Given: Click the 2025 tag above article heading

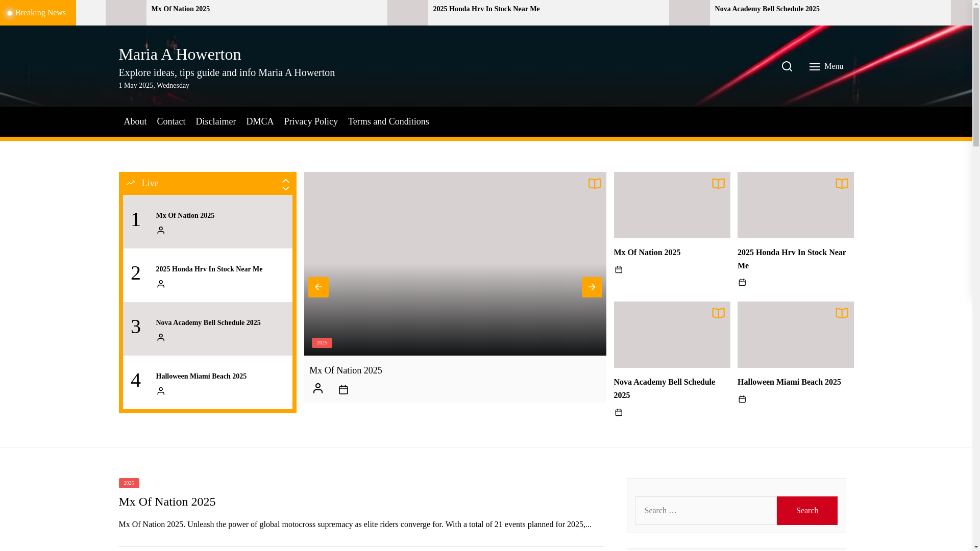Looking at the screenshot, I should click(x=129, y=483).
